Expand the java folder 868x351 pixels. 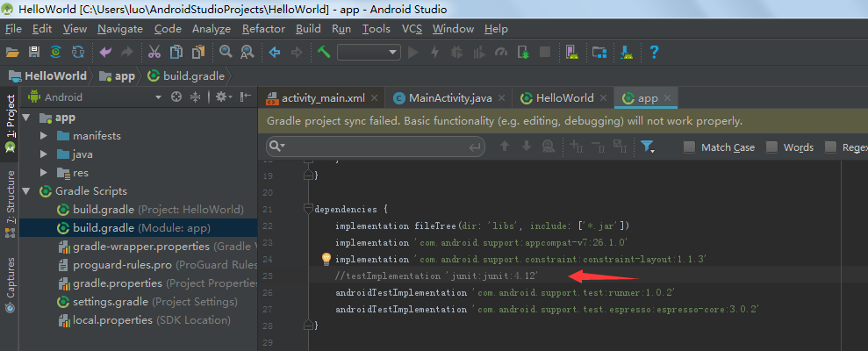pos(44,154)
